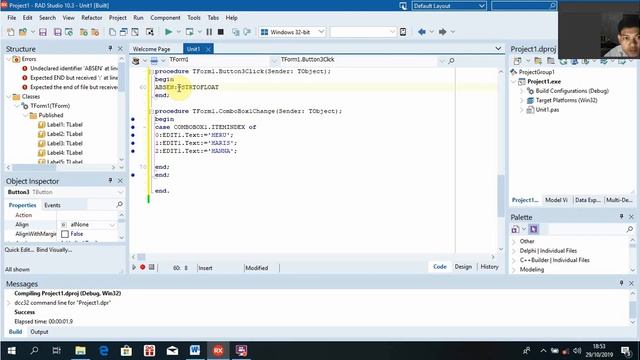Open the Refactor menu

[x=91, y=18]
